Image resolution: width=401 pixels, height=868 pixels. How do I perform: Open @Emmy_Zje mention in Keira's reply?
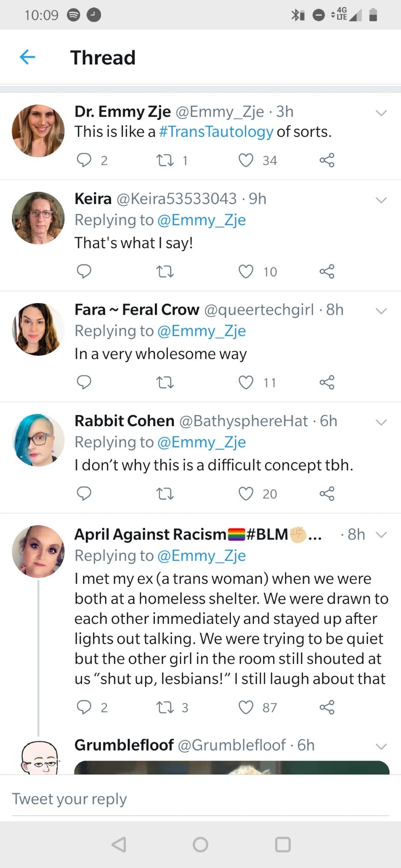coord(201,220)
